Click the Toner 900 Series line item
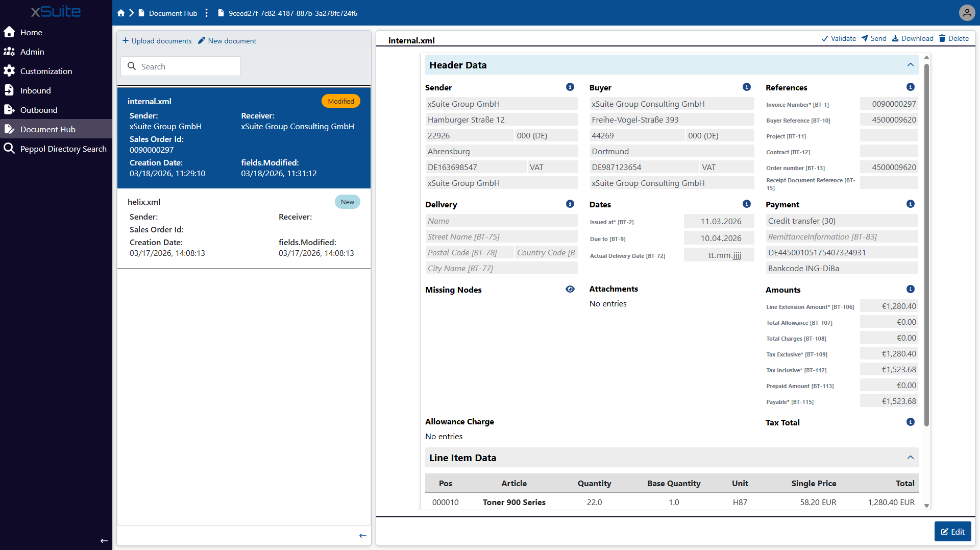 click(672, 503)
